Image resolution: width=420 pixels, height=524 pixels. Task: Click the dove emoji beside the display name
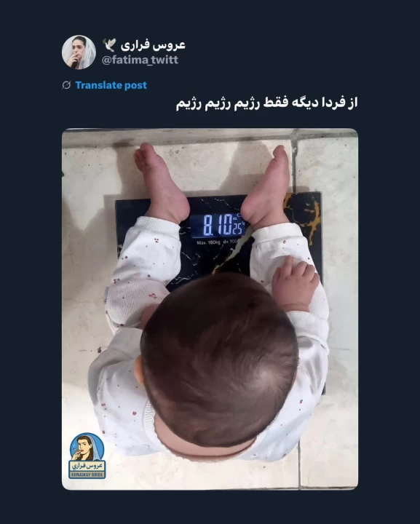tap(109, 45)
